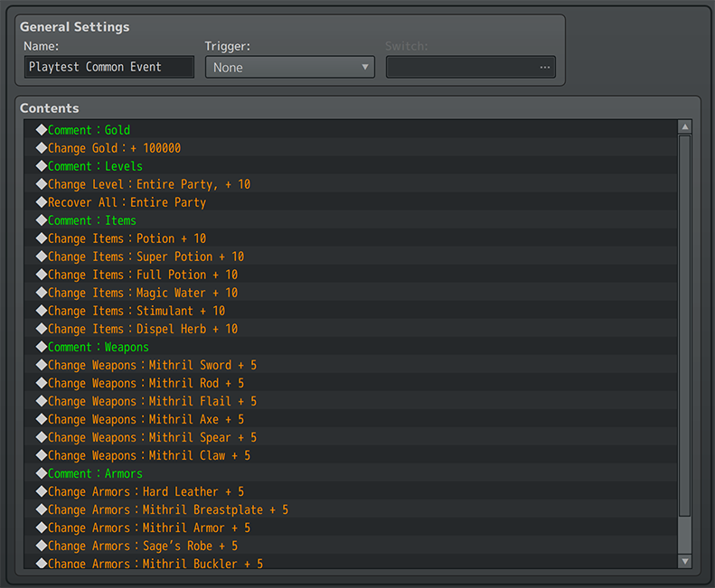The height and width of the screenshot is (588, 715).
Task: Click diamond icon beside Mithril Sword command
Action: pos(42,365)
